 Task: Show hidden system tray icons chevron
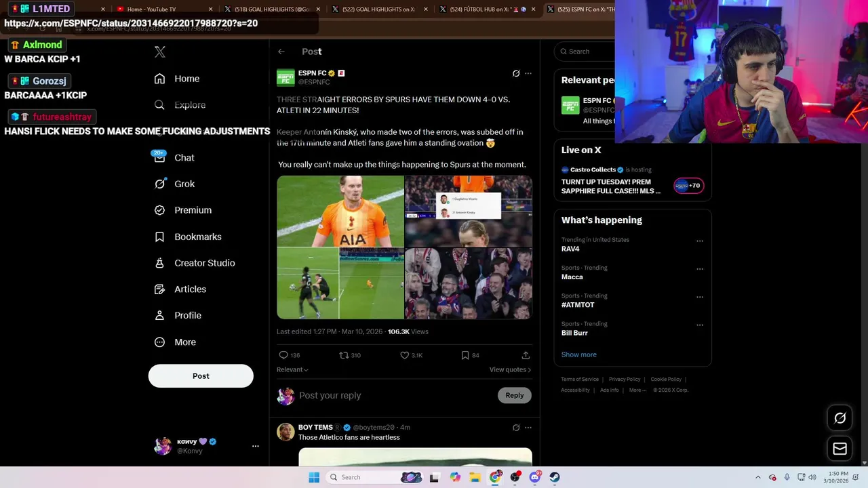point(758,477)
